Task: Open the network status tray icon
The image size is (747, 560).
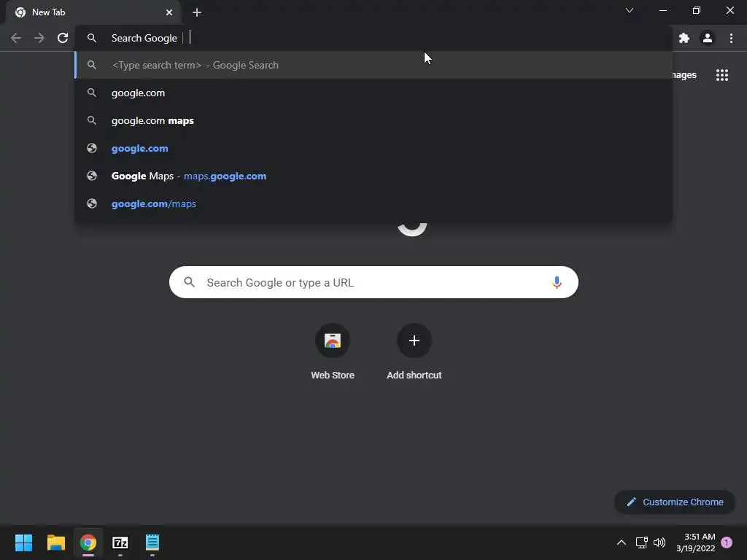Action: pyautogui.click(x=641, y=542)
